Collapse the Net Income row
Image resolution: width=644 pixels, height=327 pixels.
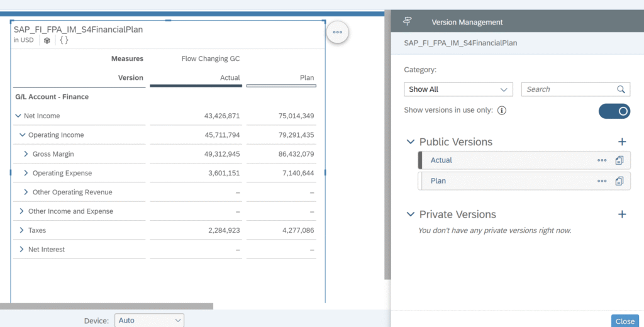[x=18, y=116]
